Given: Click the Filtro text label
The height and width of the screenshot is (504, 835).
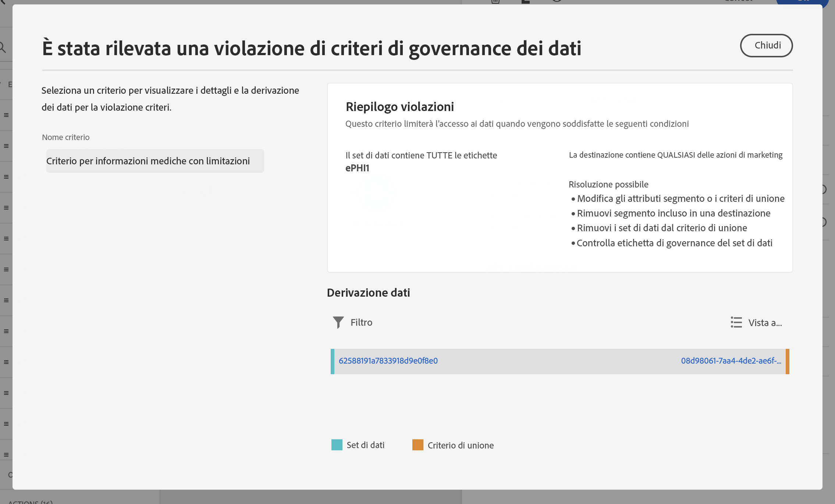Looking at the screenshot, I should tap(361, 322).
